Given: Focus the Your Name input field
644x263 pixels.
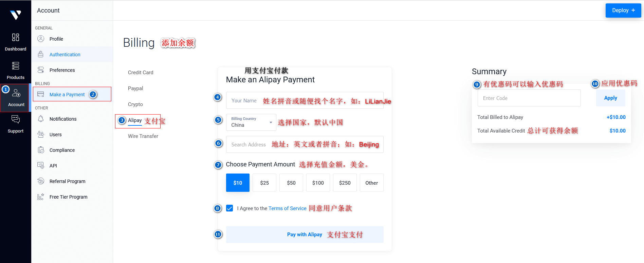Looking at the screenshot, I should coord(305,100).
